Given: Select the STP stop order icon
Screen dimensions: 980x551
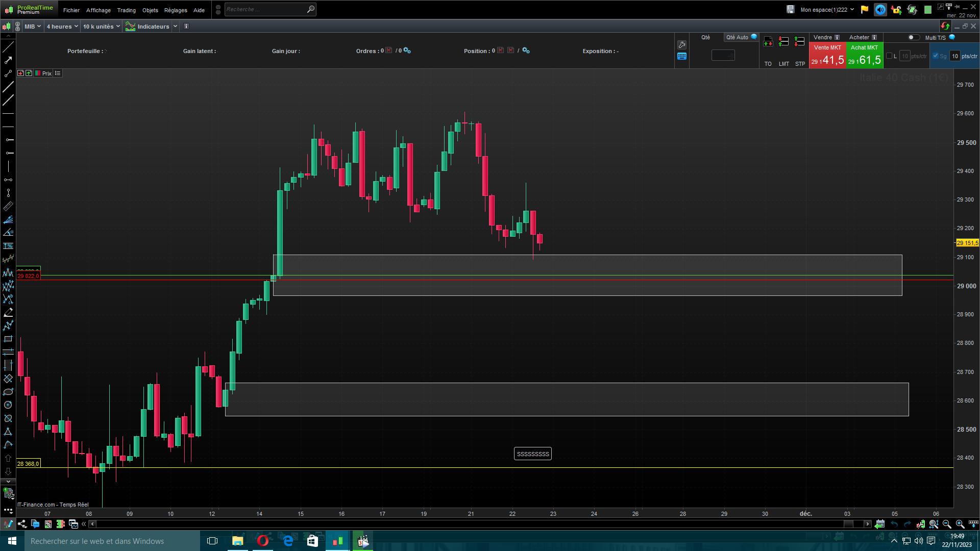Looking at the screenshot, I should (800, 42).
